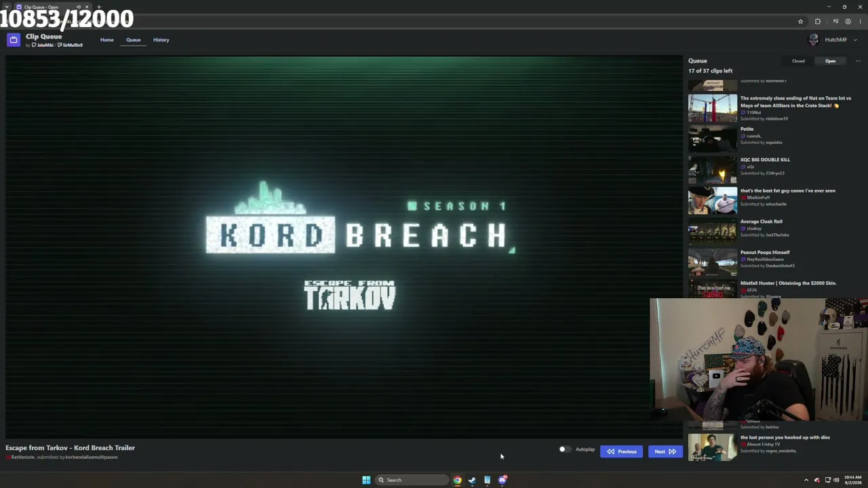The height and width of the screenshot is (488, 868).
Task: Skip to the Next clip
Action: [665, 451]
